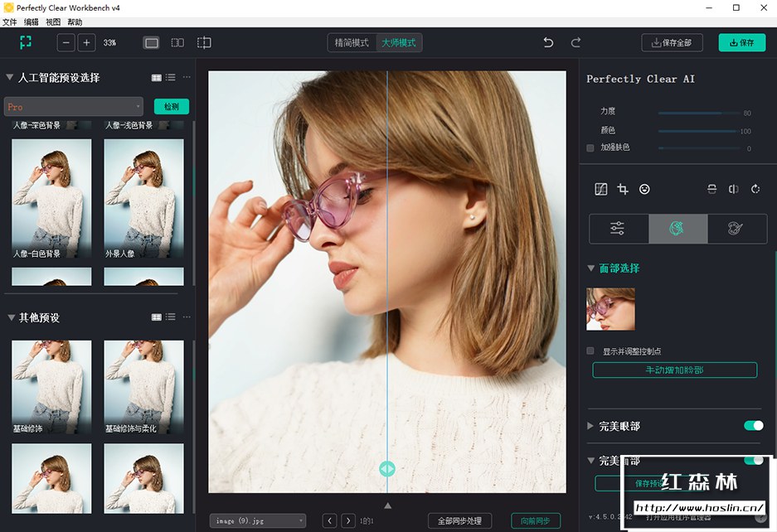Screen dimensions: 777x532
Task: Click 向前同步 button
Action: point(536,520)
